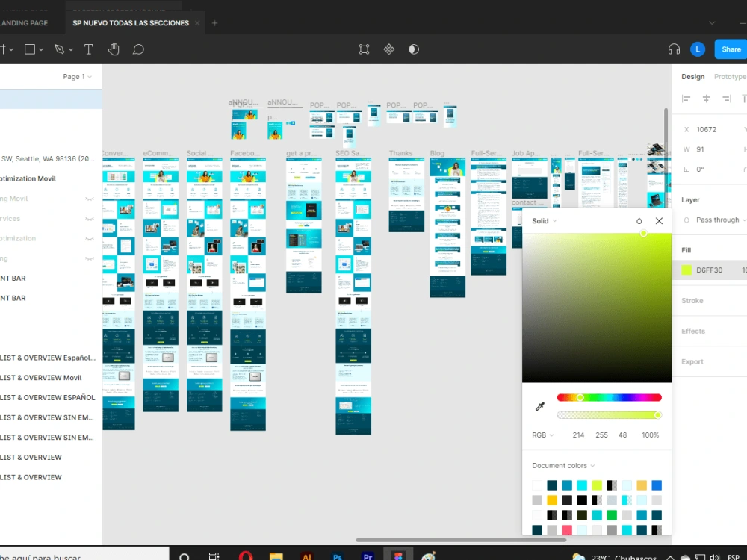
Task: Click the Stroke section header
Action: (692, 301)
